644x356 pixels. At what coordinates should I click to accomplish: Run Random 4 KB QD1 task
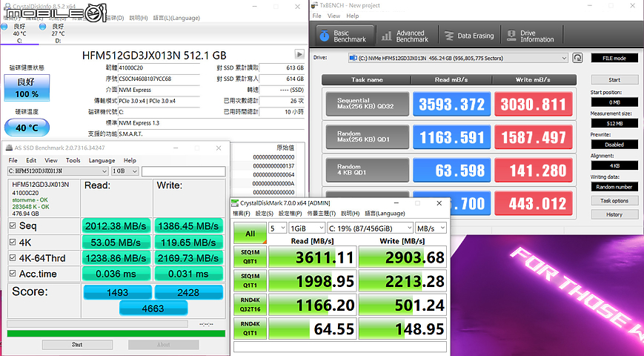tap(367, 170)
